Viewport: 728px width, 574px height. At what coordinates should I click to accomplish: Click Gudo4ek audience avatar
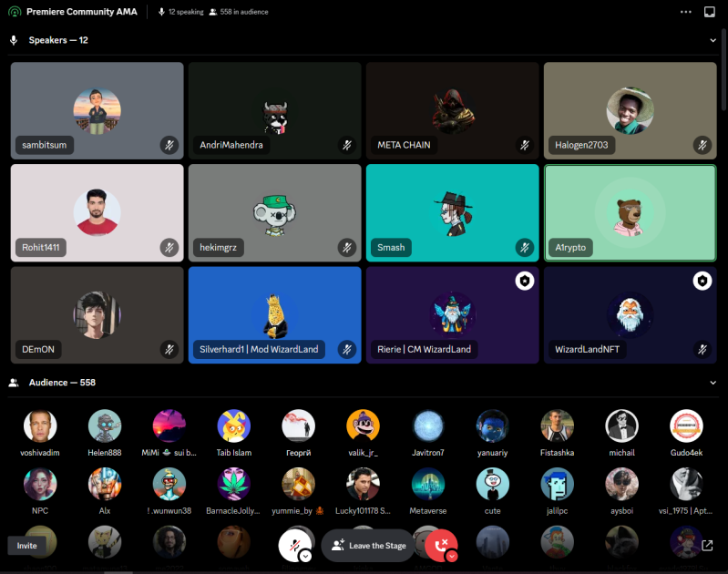(x=686, y=425)
